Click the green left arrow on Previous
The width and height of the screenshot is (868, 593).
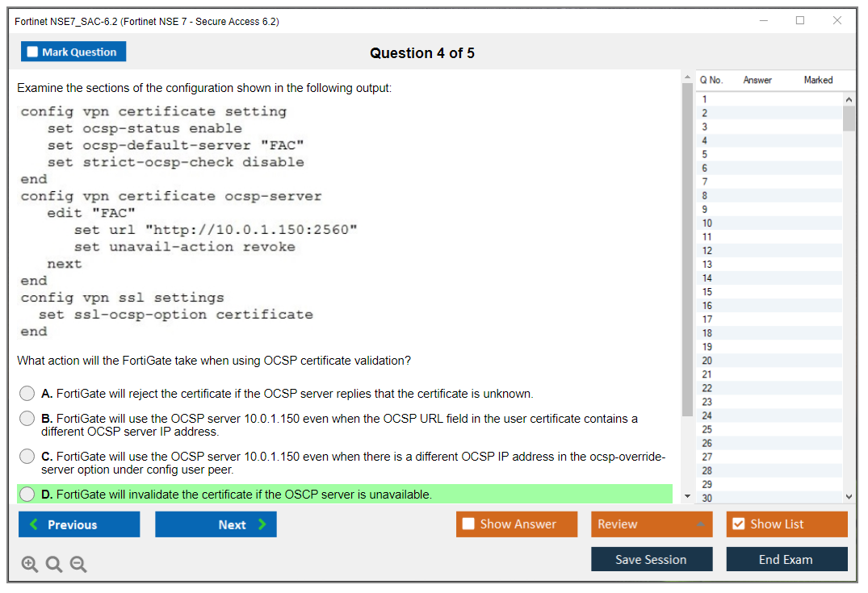(34, 524)
